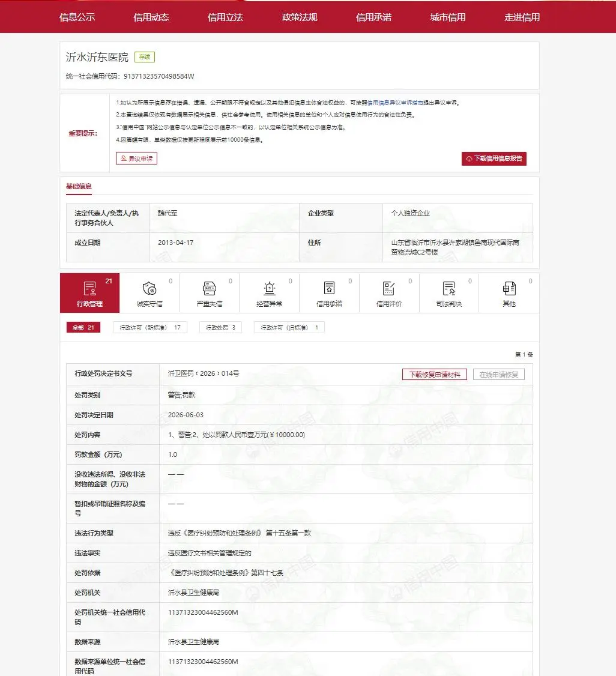Filter by 行政许可（旧标准）1
Viewport: 616px width, 676px height.
pos(289,328)
